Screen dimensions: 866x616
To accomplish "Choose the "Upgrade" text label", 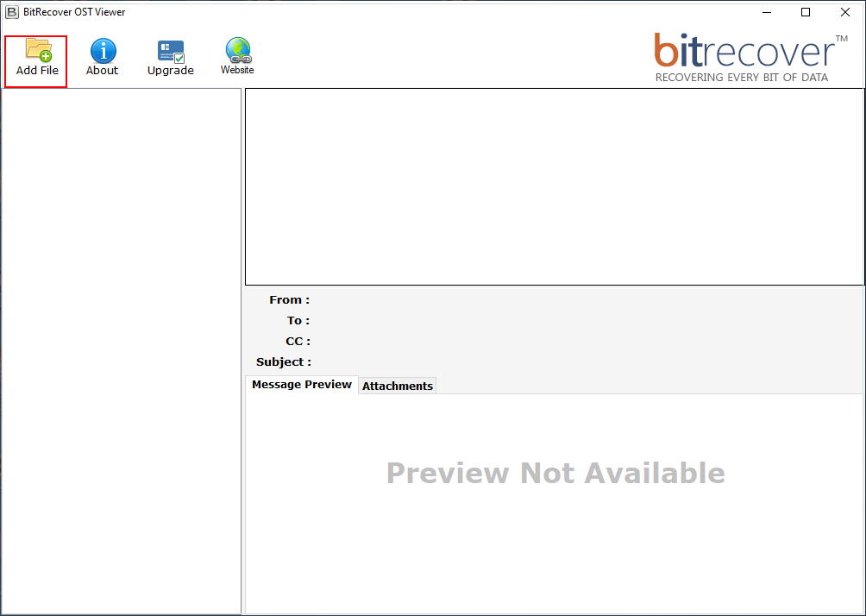I will click(x=171, y=71).
